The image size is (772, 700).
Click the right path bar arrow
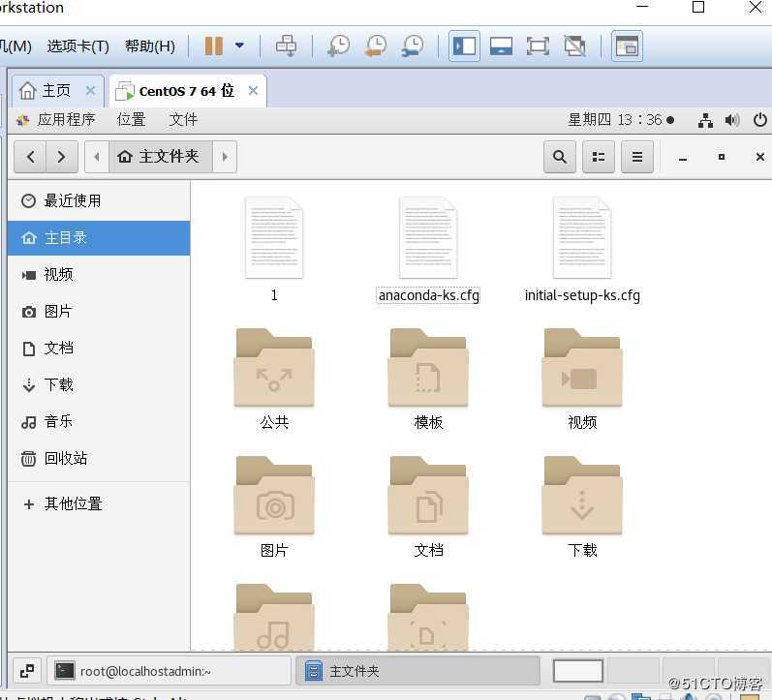pyautogui.click(x=225, y=157)
